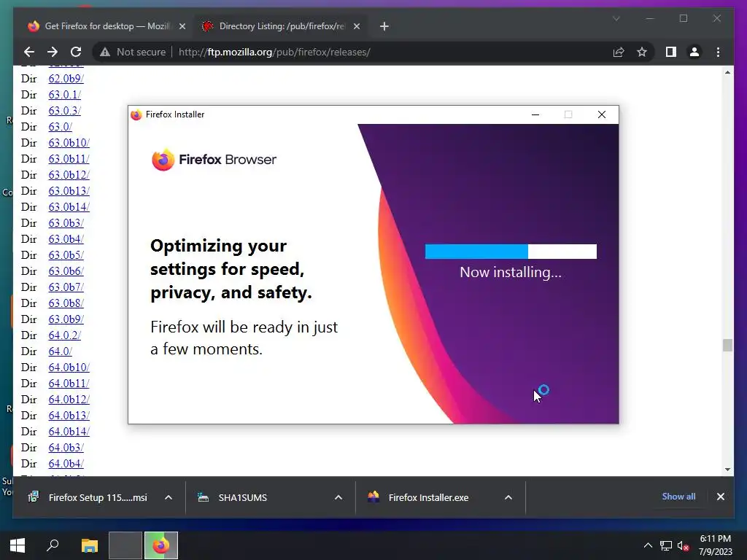Open the 63.0b12/ directory link
This screenshot has height=560, width=747.
click(69, 175)
